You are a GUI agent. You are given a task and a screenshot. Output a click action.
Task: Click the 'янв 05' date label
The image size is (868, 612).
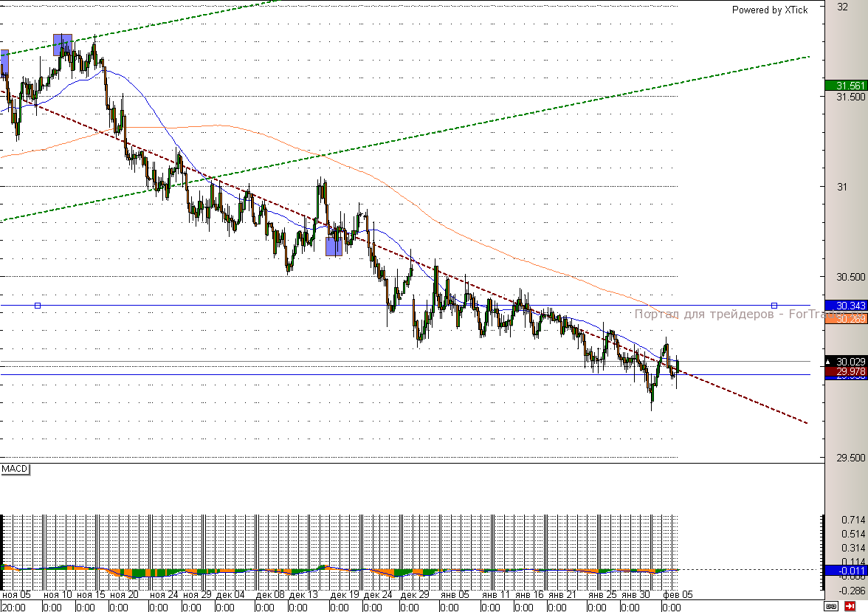point(455,595)
